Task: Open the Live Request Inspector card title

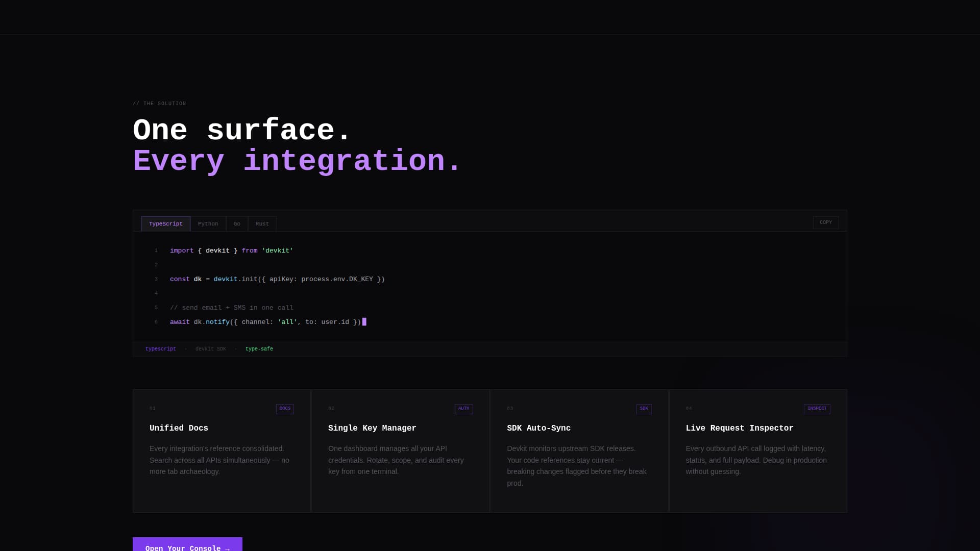Action: click(740, 428)
